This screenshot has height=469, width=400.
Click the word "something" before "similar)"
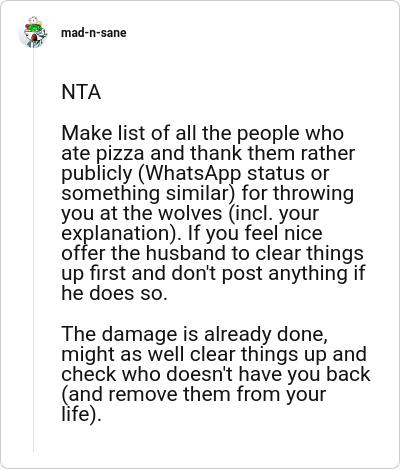click(111, 193)
